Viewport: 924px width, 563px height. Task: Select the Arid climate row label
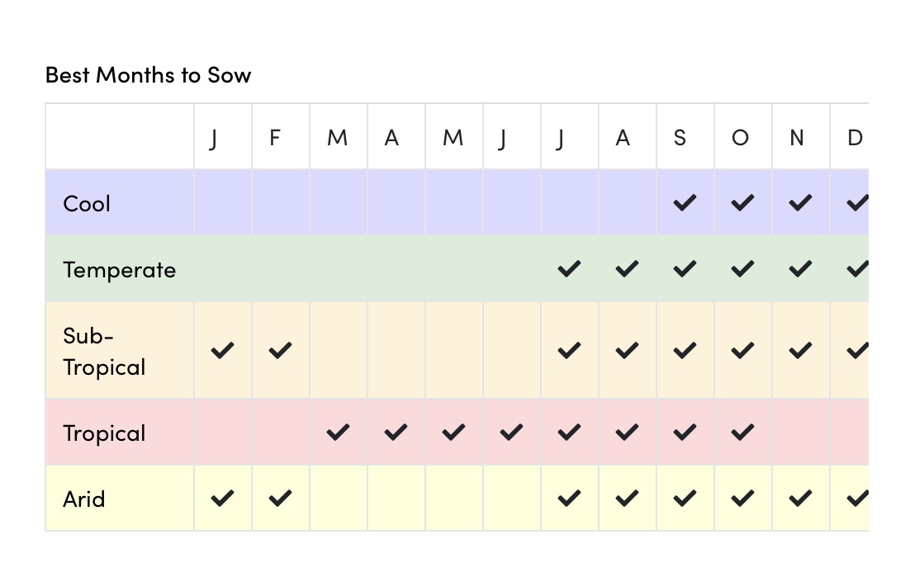point(83,499)
